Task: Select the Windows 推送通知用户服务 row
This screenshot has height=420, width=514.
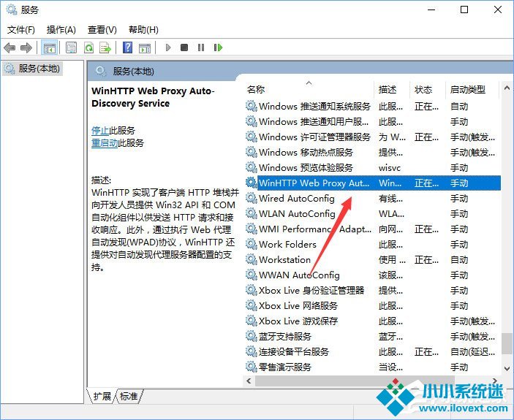Action: (x=373, y=121)
